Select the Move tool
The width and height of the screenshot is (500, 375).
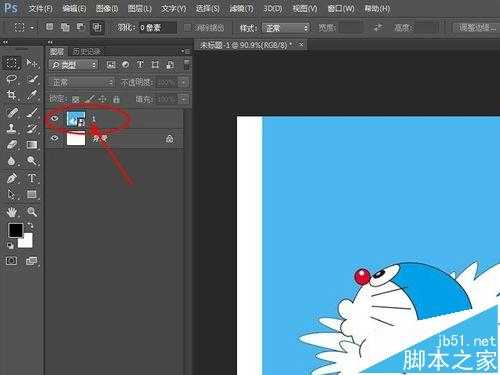click(x=32, y=63)
